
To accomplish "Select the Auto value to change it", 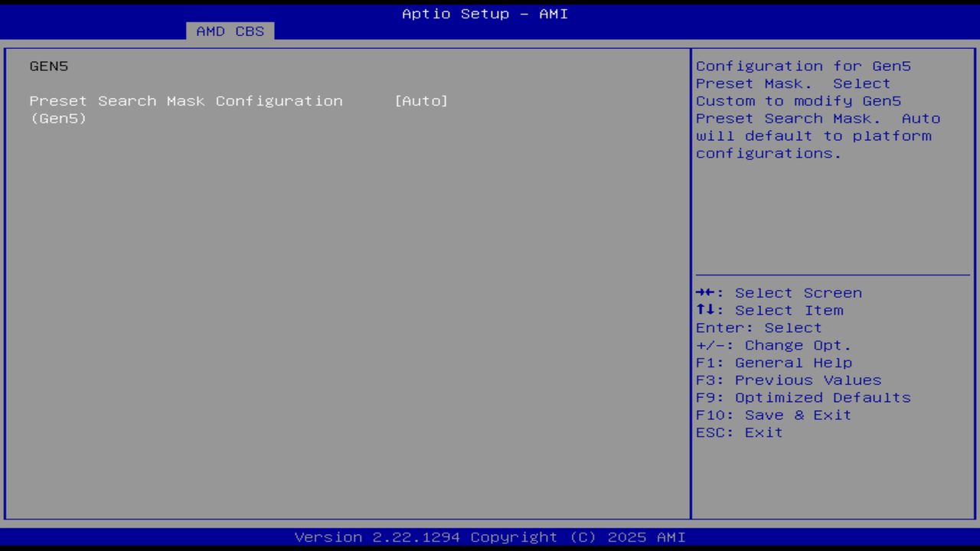I will tap(422, 100).
